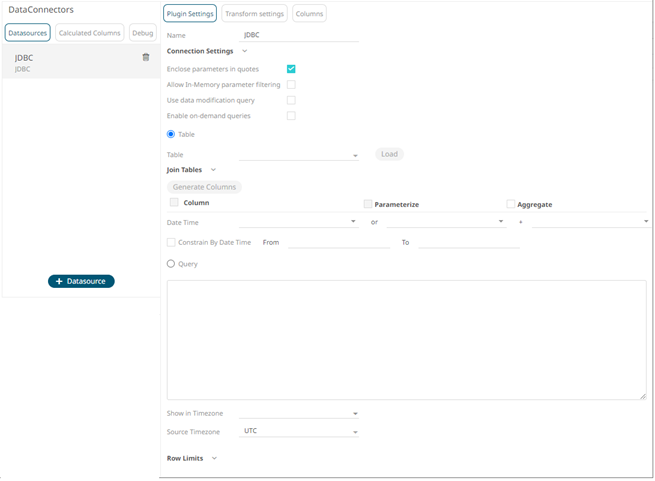Switch to Transform settings tab
Image resolution: width=655 pixels, height=481 pixels.
point(255,14)
